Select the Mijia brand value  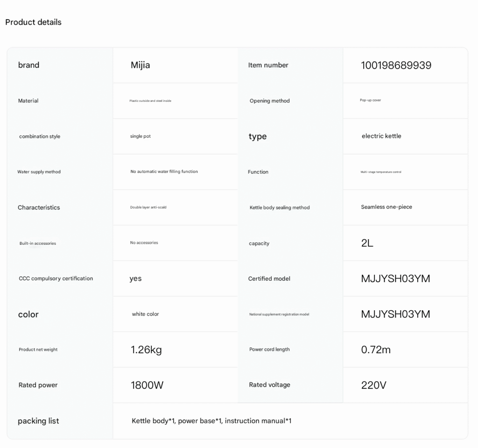pyautogui.click(x=140, y=65)
